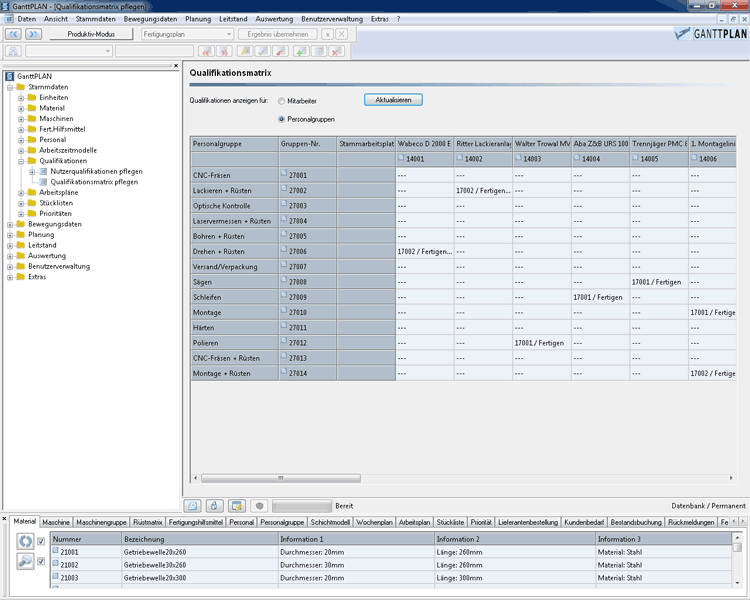Click the binoculars search icon

click(x=13, y=51)
